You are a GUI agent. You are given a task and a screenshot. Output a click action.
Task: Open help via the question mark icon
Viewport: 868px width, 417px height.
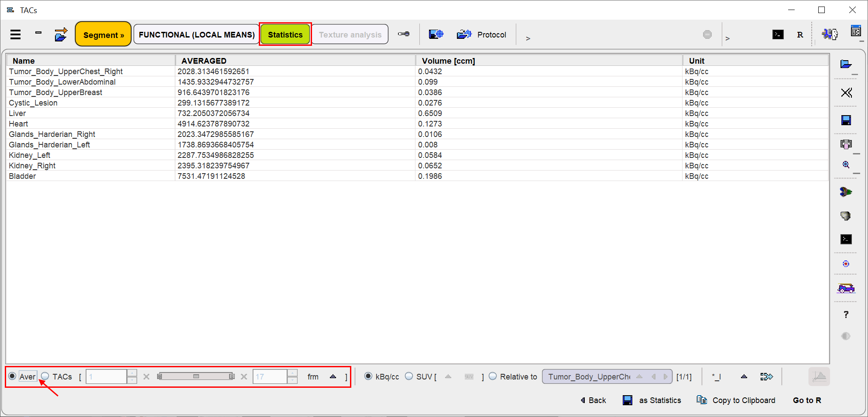coord(846,314)
